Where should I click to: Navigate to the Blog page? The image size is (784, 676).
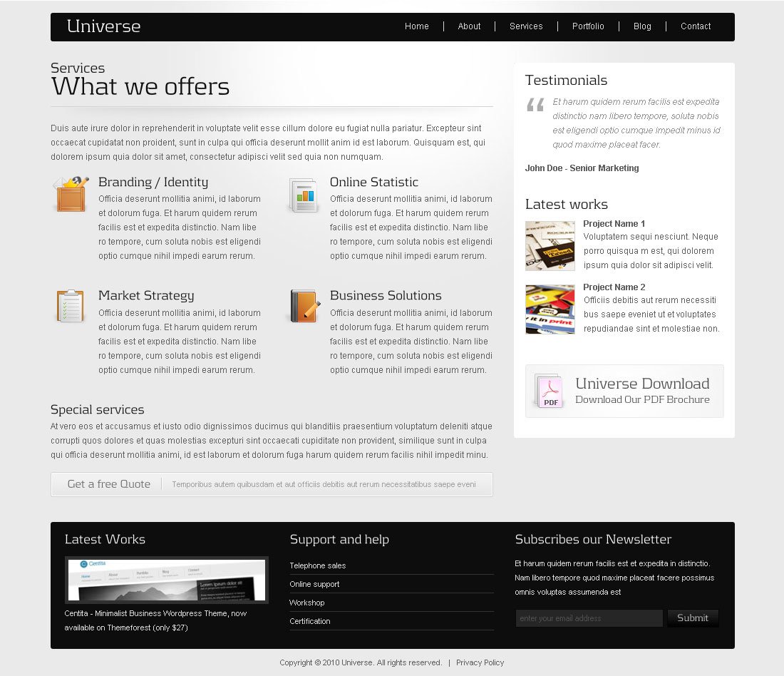tap(642, 26)
